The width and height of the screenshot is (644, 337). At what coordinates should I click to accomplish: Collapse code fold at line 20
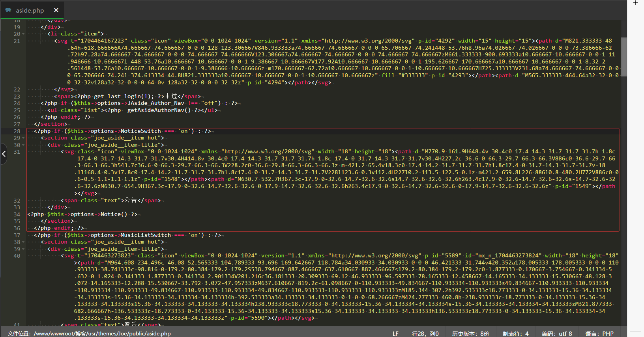23,34
